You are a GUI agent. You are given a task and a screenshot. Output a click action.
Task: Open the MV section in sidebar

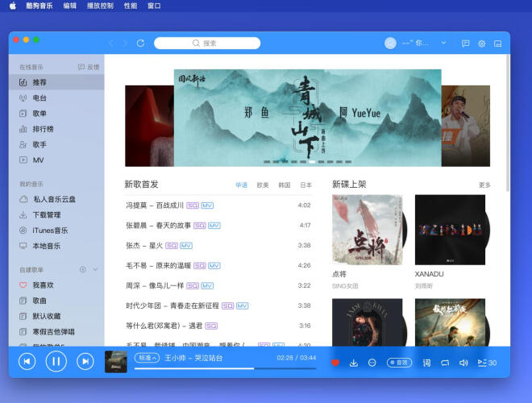click(x=56, y=160)
